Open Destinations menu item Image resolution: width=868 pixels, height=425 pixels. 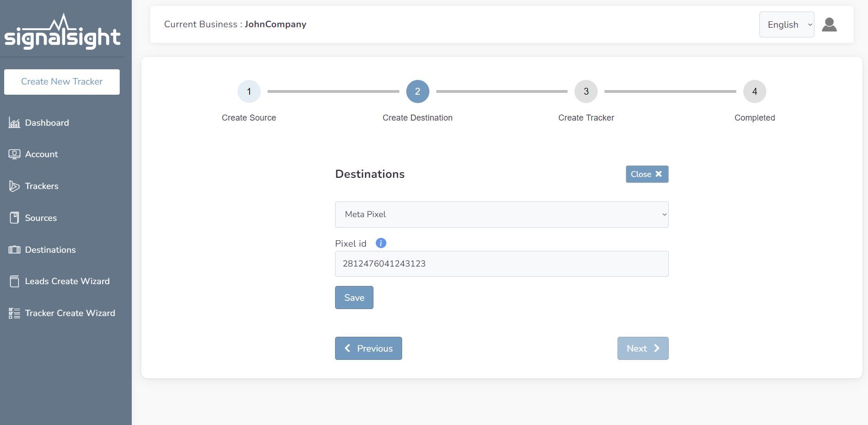click(x=50, y=250)
